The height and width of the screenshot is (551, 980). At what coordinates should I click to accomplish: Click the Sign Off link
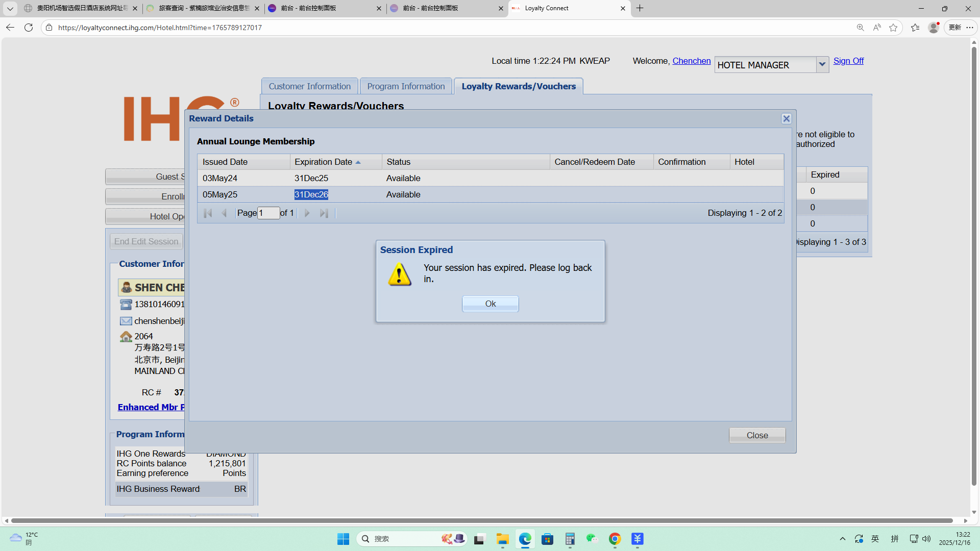[848, 61]
